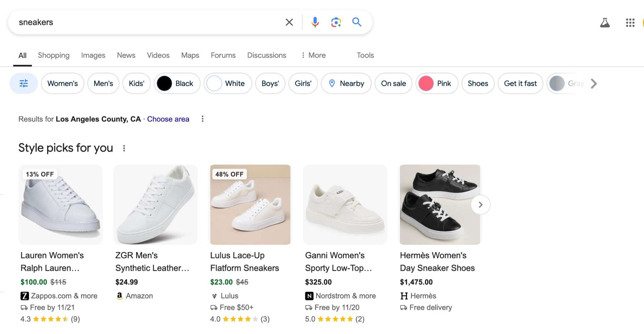Open Google Lens image search icon
This screenshot has height=334, width=644.
pos(336,22)
